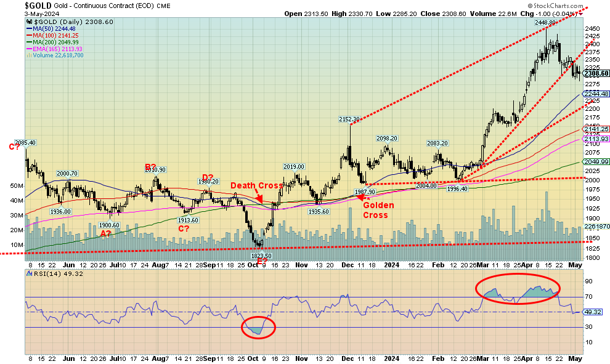Click the 2152.30 December high label
Screen dimensions: 610x364
click(349, 119)
